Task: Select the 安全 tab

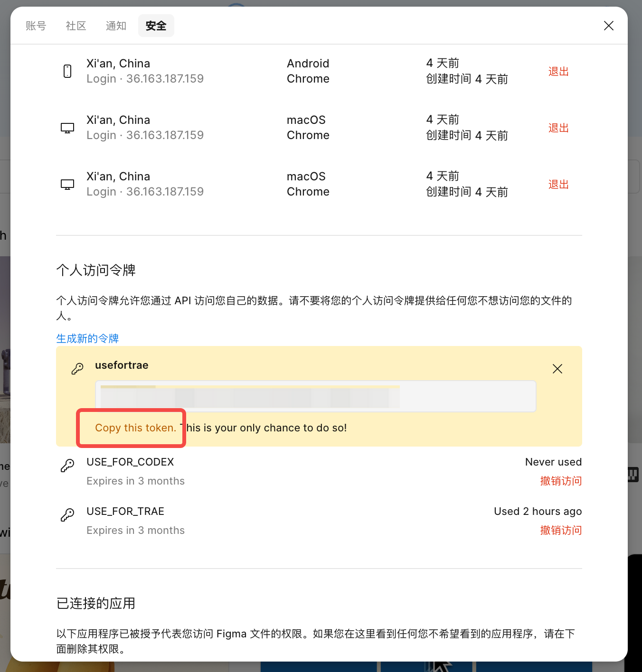Action: 156,26
